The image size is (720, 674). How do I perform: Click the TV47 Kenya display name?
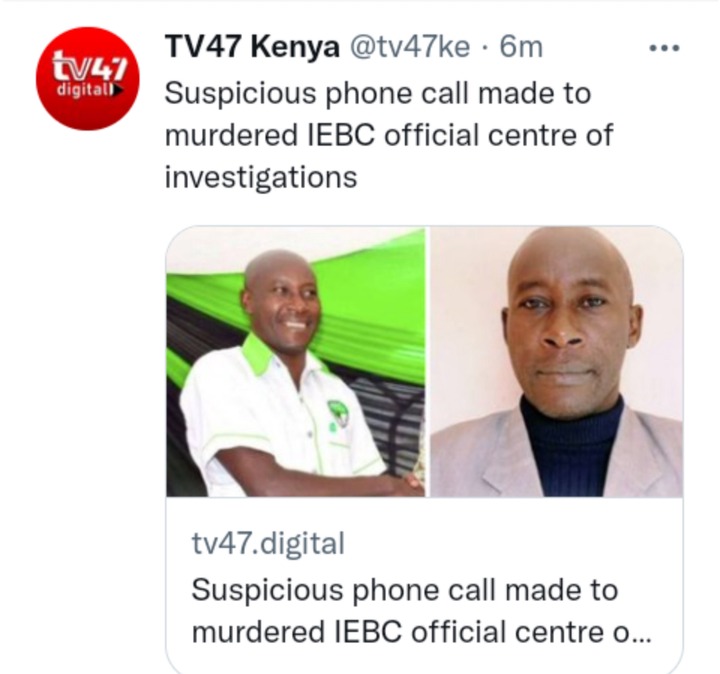tap(252, 47)
